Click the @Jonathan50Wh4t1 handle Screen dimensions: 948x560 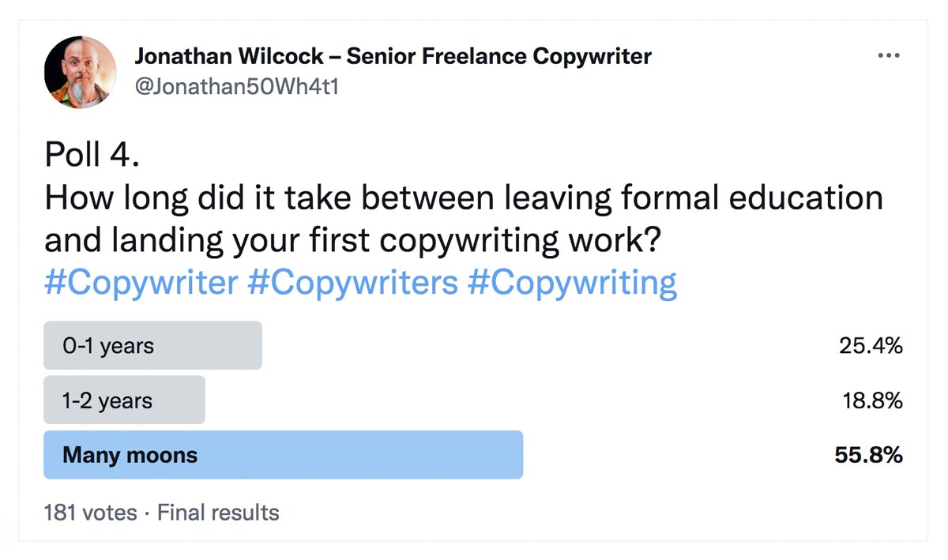(237, 87)
